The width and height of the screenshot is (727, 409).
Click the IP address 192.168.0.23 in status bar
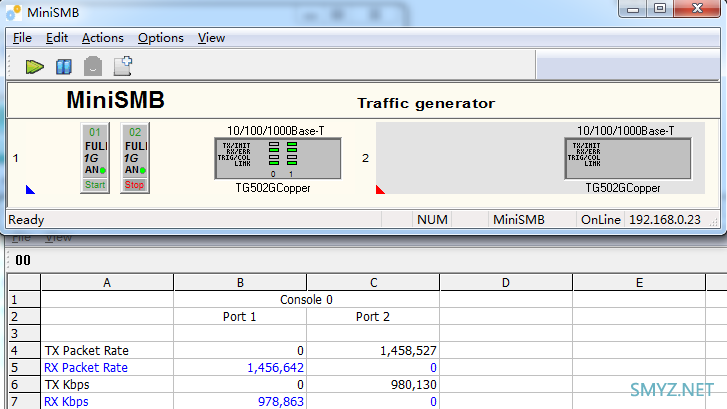[664, 219]
